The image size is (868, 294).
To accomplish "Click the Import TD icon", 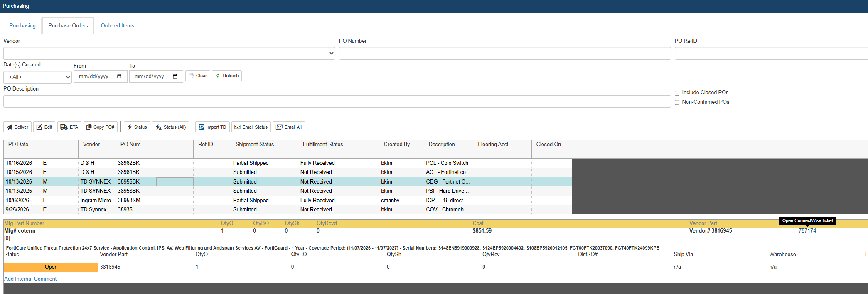I will tap(202, 127).
